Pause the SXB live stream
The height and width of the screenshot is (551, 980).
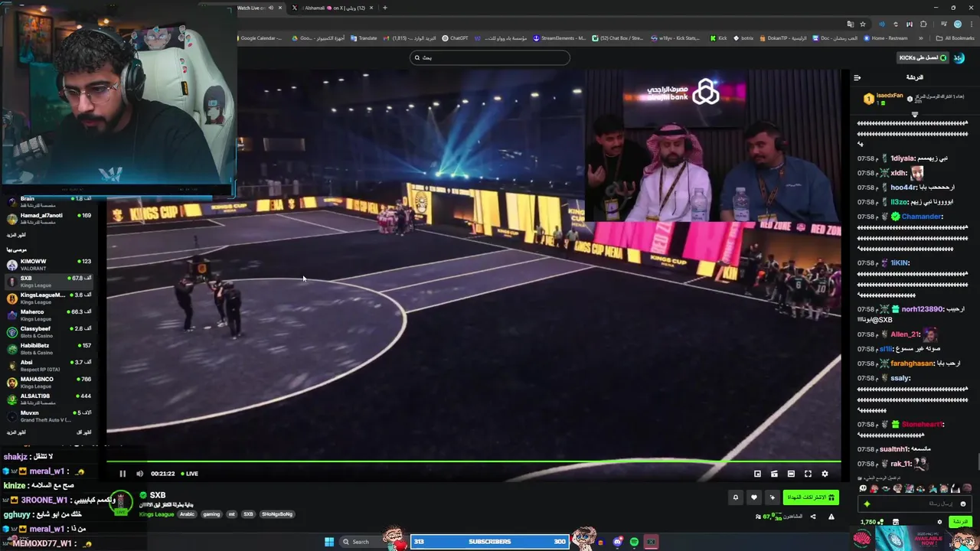(122, 474)
